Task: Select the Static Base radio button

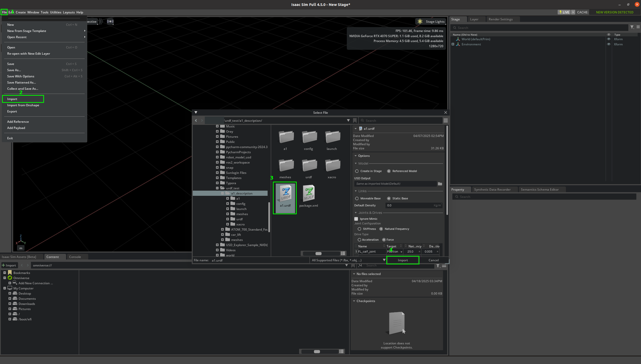Action: tap(389, 198)
